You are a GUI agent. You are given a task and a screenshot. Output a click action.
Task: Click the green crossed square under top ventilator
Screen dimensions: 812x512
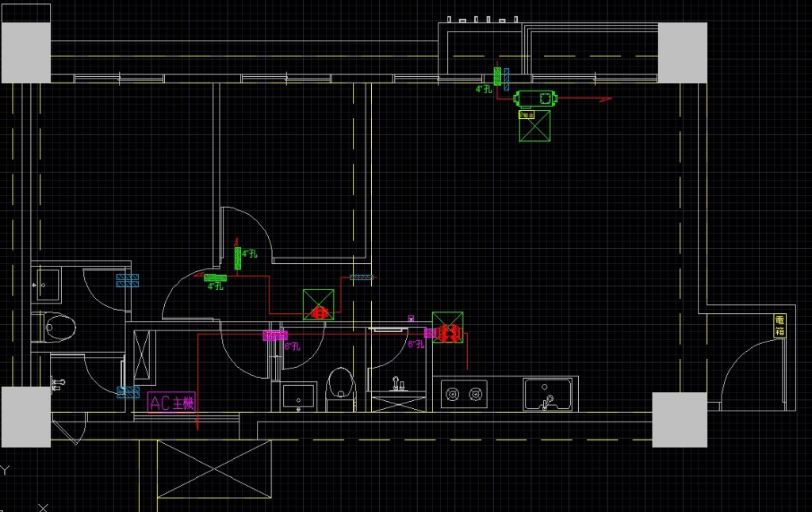[x=534, y=126]
